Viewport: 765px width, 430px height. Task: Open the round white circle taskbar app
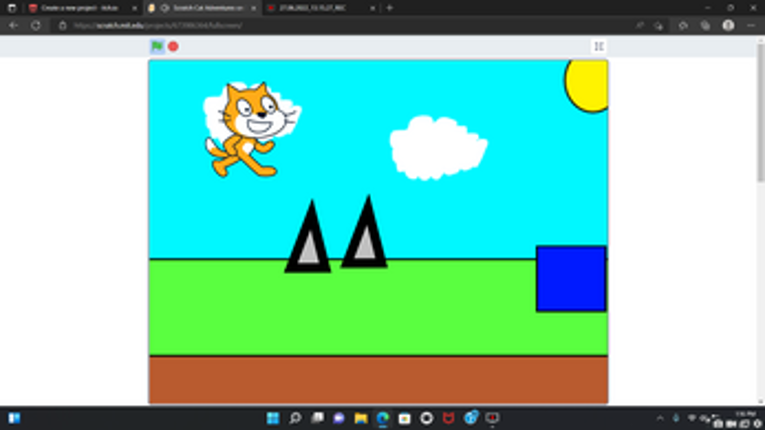pos(426,418)
